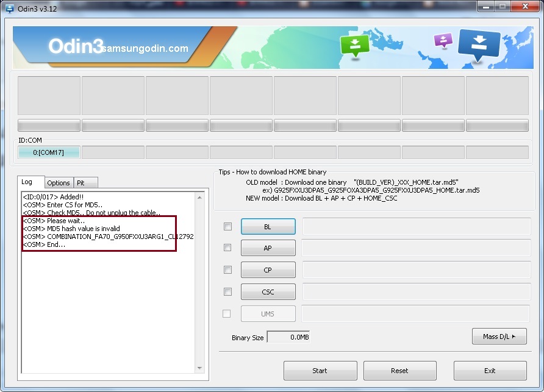This screenshot has width=544, height=392.
Task: Tick the CP checkbox
Action: [x=227, y=270]
